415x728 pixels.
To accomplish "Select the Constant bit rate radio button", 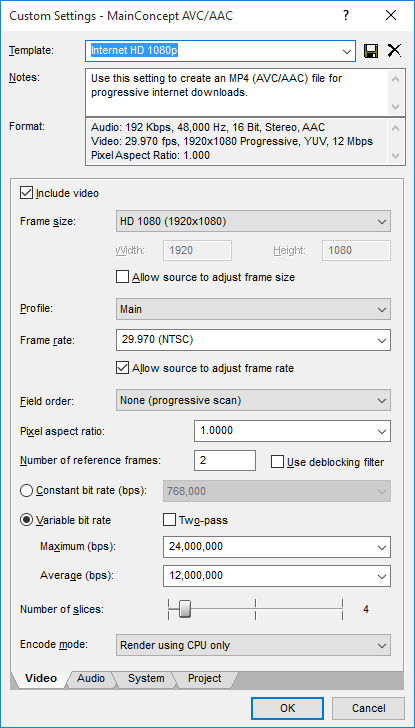I will (26, 491).
